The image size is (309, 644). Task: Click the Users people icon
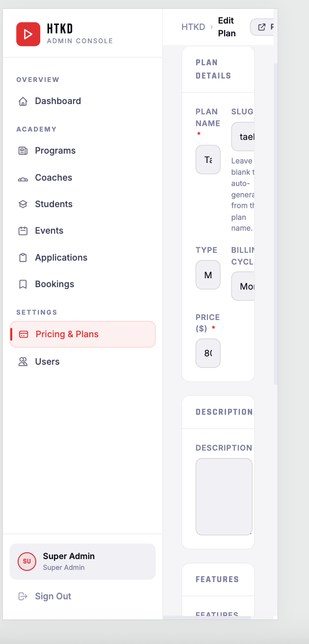[23, 362]
